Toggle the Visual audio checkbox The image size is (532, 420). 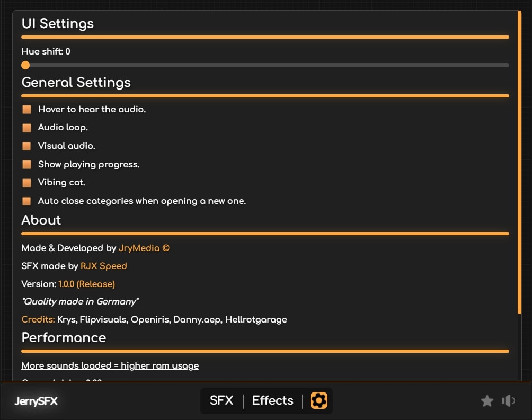(27, 146)
